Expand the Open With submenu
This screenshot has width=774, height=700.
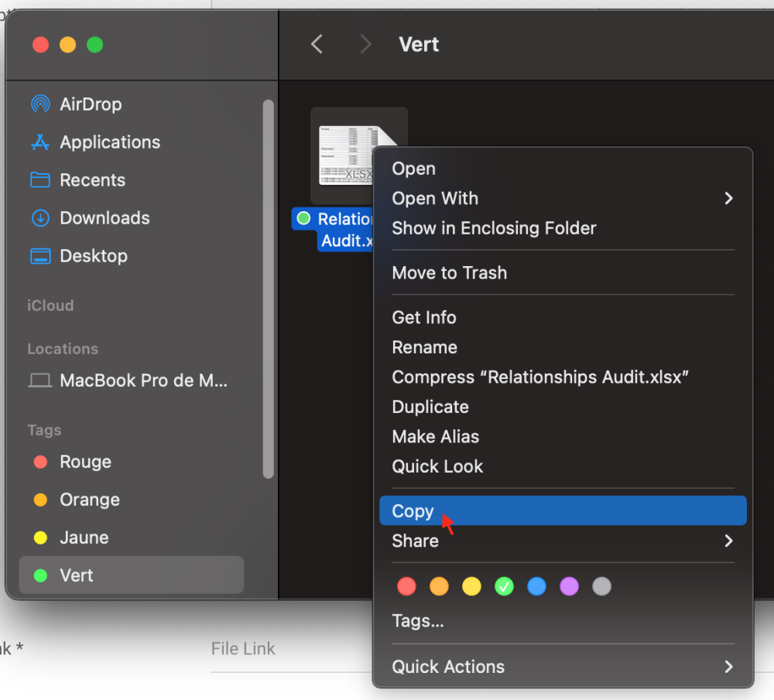coord(728,199)
